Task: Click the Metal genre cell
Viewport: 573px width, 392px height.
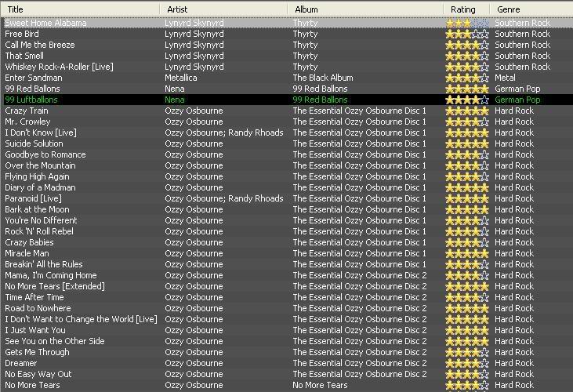Action: [505, 78]
